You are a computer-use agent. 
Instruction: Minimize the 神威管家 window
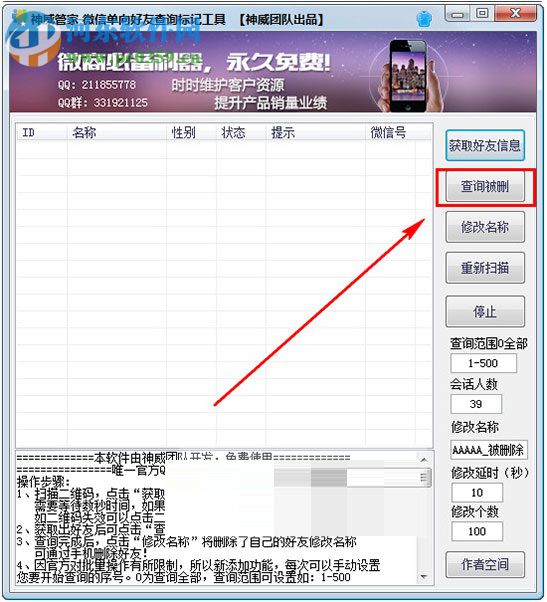[458, 14]
